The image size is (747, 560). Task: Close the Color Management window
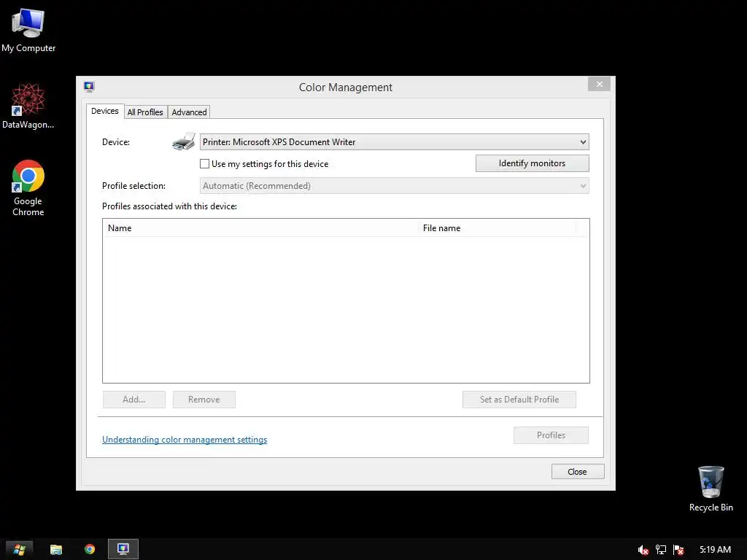pos(600,84)
